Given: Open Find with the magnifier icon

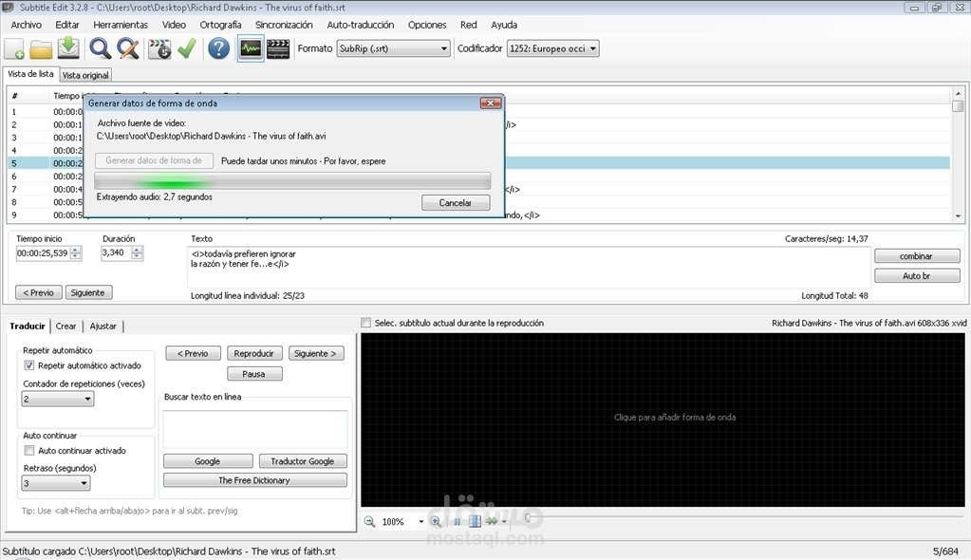Looking at the screenshot, I should tap(100, 48).
